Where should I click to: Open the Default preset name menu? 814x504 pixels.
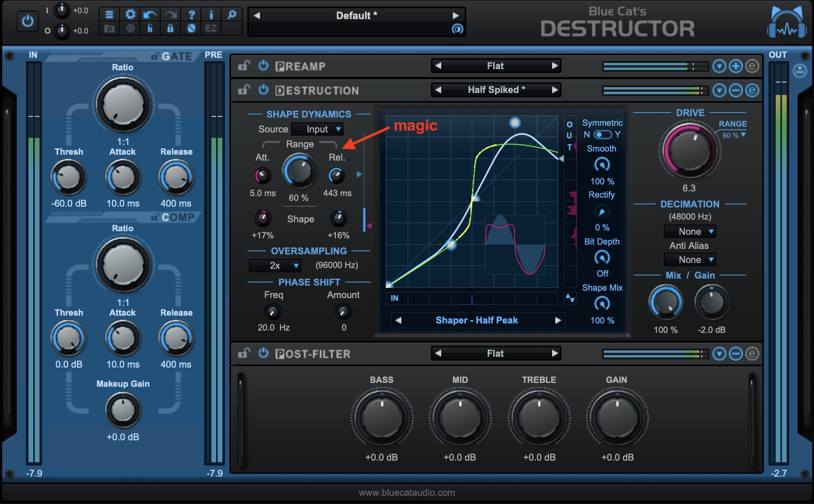point(356,16)
